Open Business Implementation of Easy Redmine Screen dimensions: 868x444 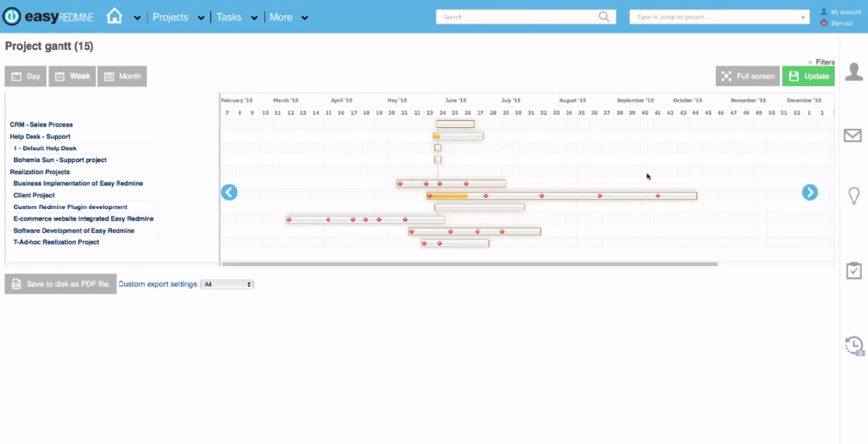click(x=78, y=184)
